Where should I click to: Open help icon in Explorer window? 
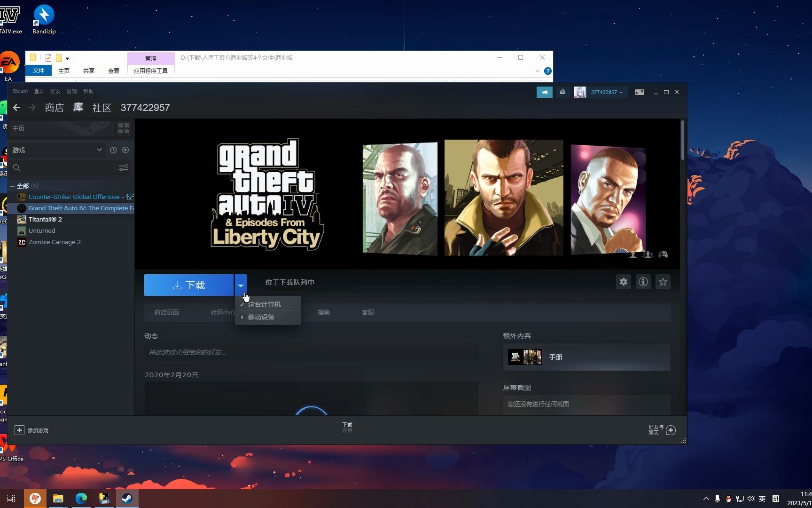coord(547,71)
